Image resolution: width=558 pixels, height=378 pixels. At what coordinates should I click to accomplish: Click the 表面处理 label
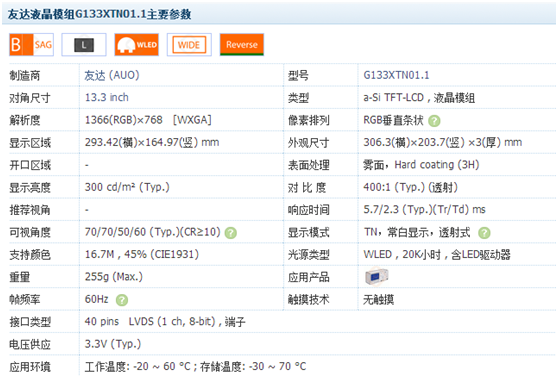[x=308, y=165]
